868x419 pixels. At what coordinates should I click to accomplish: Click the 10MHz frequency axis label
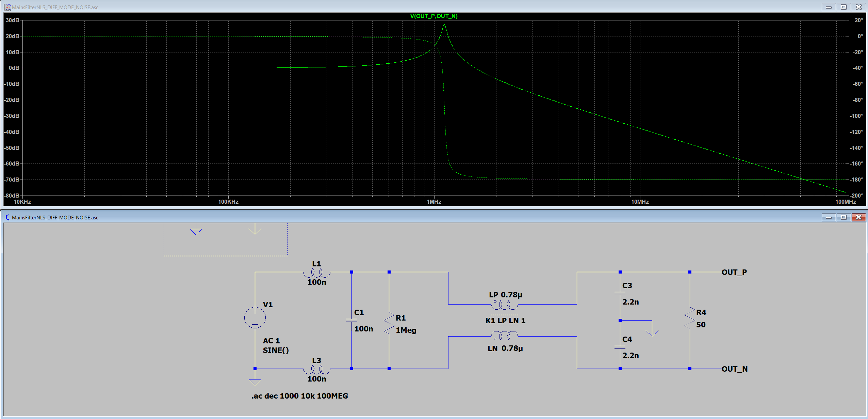click(640, 202)
